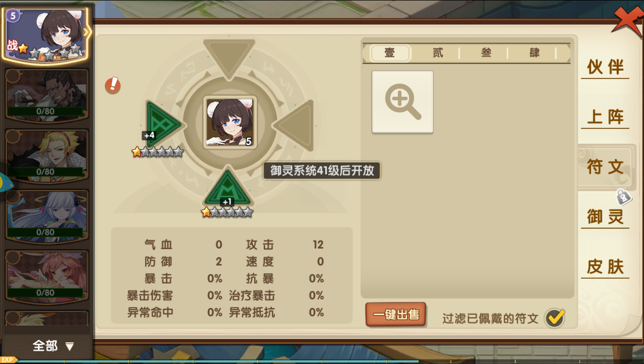The image size is (644, 364).
Task: Open the 全部 filter dropdown
Action: 53,346
